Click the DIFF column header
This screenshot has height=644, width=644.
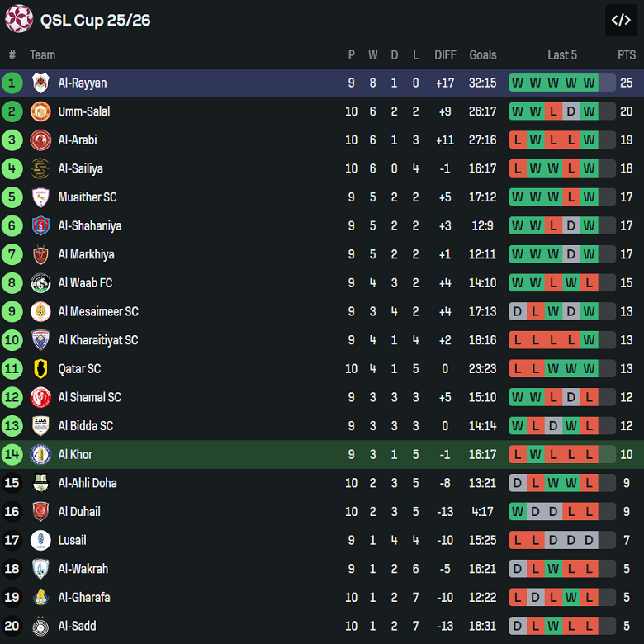coord(445,55)
